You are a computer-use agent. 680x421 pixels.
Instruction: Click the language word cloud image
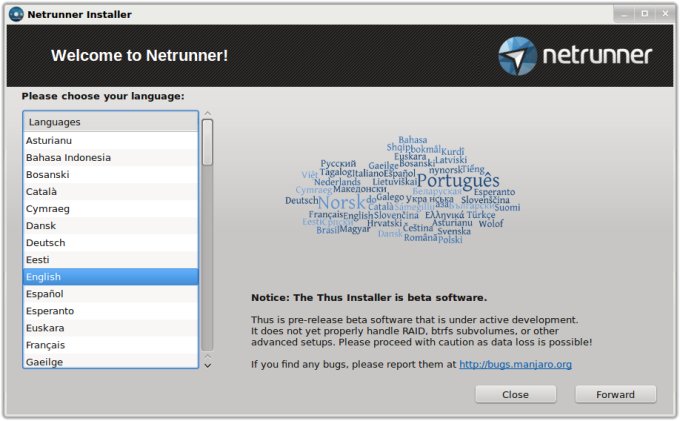(402, 190)
